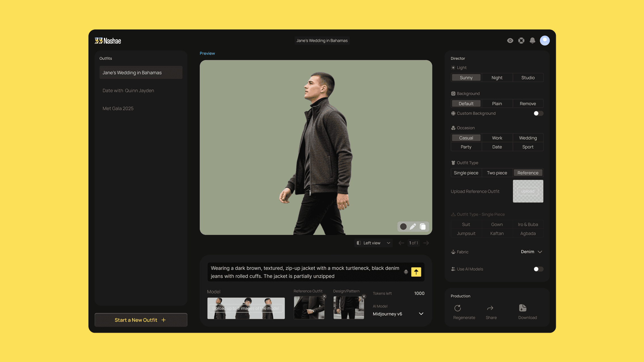Open notifications bell icon
The image size is (644, 362).
coord(532,41)
